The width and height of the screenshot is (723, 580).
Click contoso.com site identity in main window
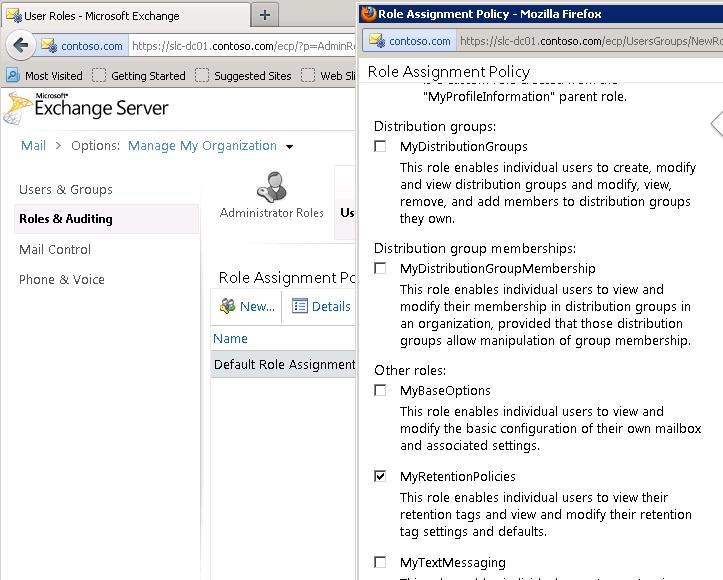pos(82,46)
